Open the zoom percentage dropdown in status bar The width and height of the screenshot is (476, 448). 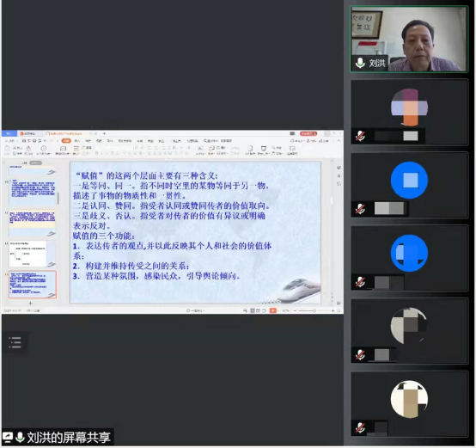point(287,310)
